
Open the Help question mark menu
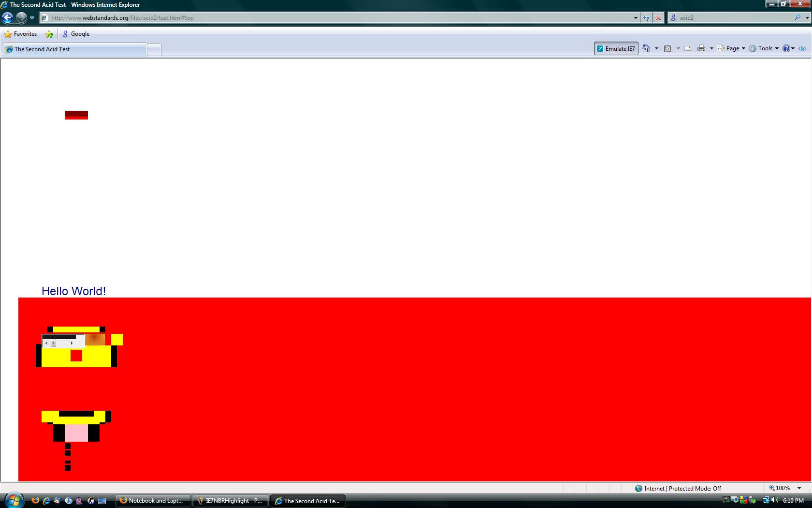tap(788, 48)
